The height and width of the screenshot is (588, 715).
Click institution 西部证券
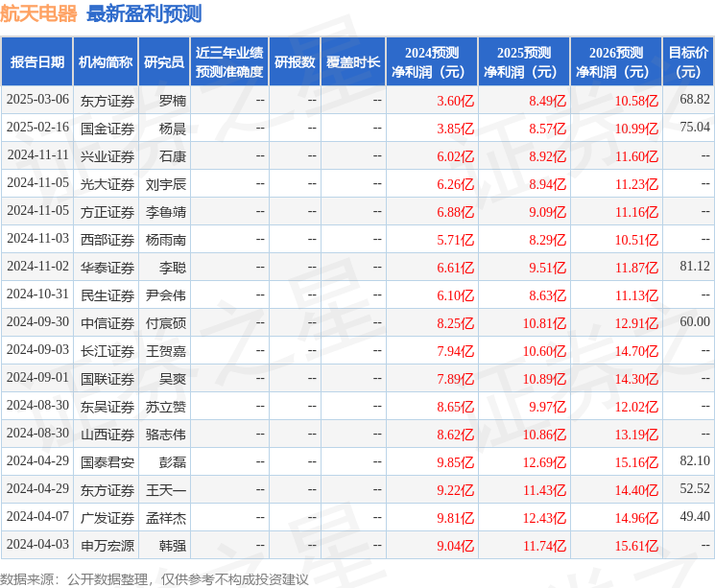(x=107, y=240)
